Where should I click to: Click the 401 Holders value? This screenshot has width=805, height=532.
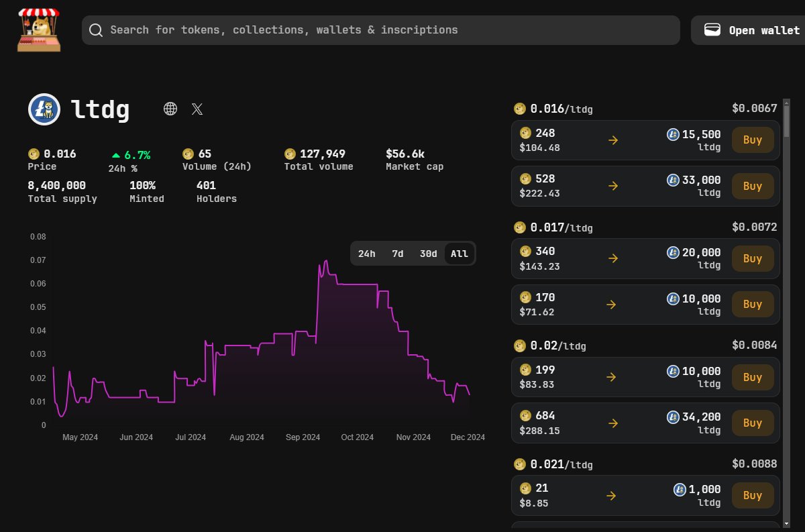coord(206,185)
